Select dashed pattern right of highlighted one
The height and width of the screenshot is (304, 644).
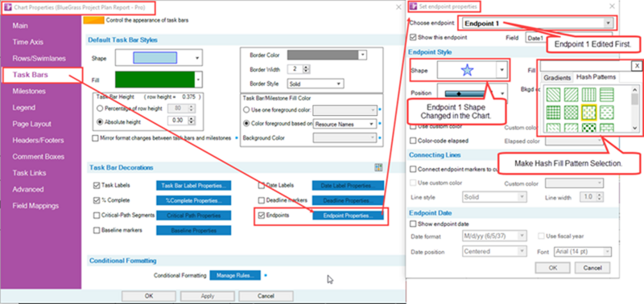(606, 112)
